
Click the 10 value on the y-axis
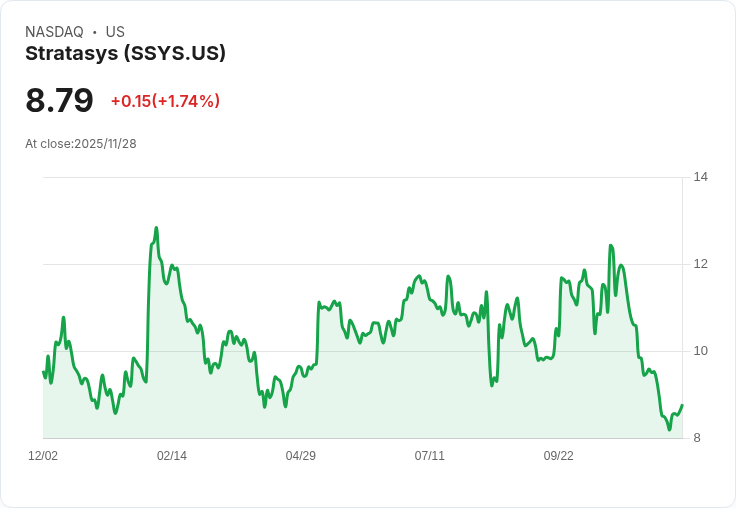(x=700, y=351)
